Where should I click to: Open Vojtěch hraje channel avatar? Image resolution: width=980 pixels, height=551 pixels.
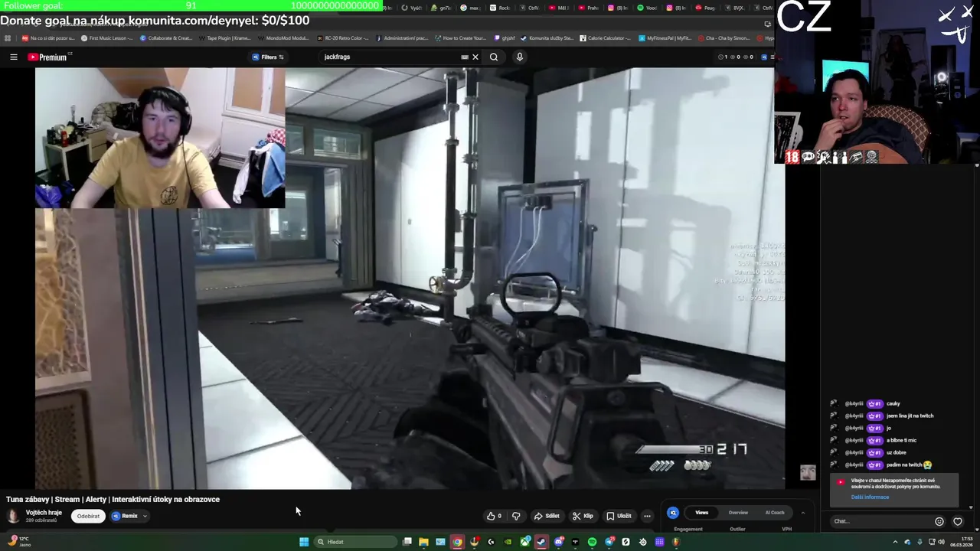pos(14,516)
